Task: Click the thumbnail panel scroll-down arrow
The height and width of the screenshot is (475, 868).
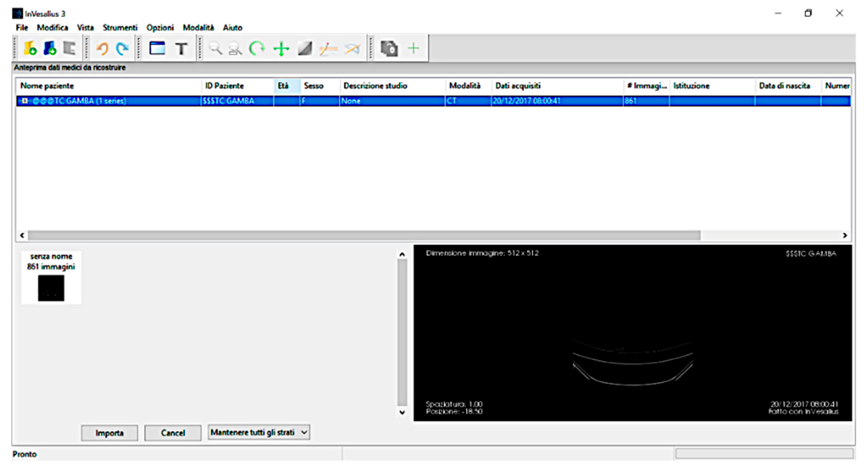Action: coord(402,413)
